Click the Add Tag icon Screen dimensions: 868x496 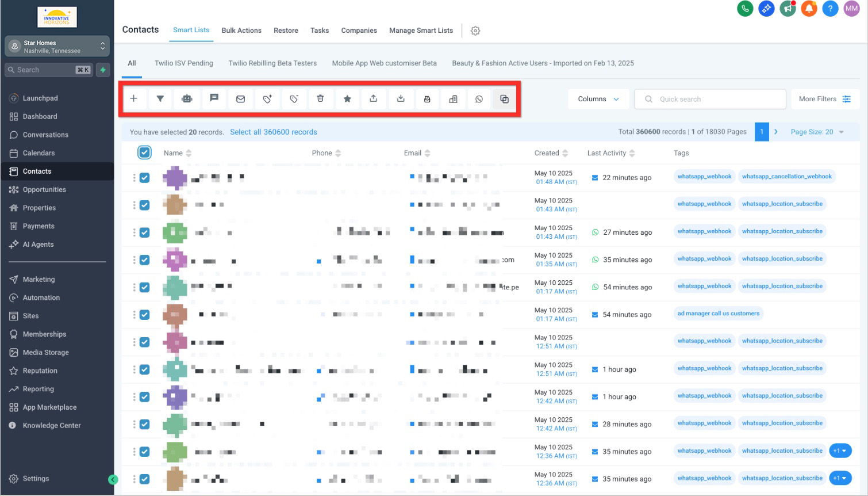(x=267, y=98)
